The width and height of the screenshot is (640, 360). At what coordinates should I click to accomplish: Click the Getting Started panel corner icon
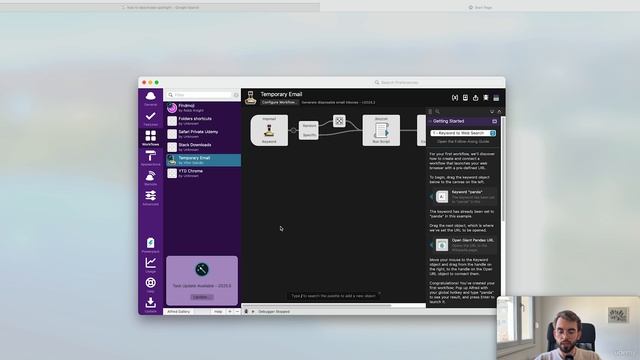494,121
